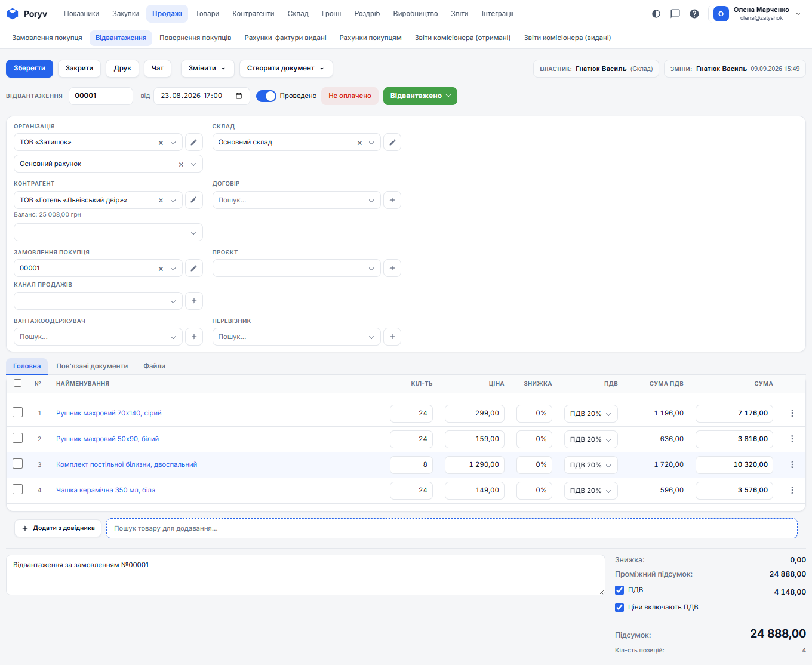The height and width of the screenshot is (665, 812).
Task: Add new sales channel plus icon
Action: 193,301
